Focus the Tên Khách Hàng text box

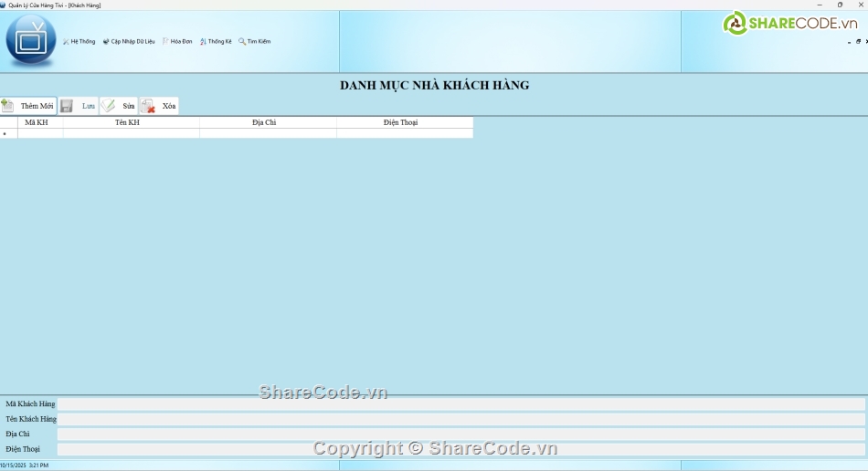[460, 419]
